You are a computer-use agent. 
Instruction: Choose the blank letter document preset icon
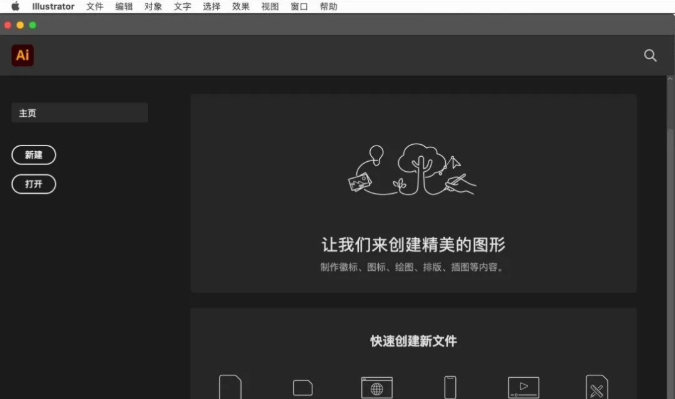pos(230,387)
